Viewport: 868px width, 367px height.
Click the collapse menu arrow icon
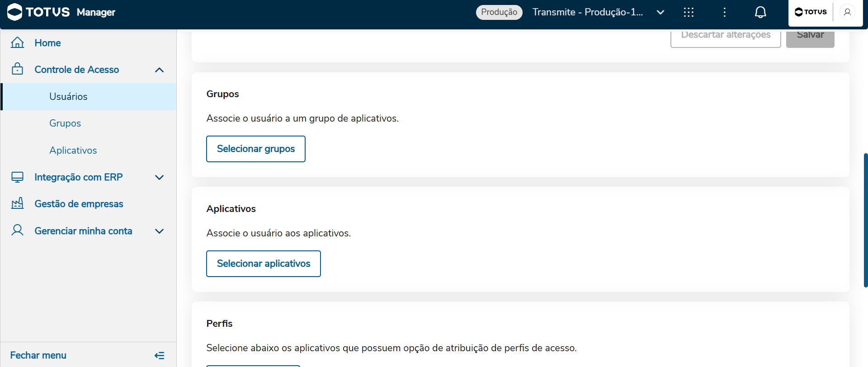coord(159,355)
